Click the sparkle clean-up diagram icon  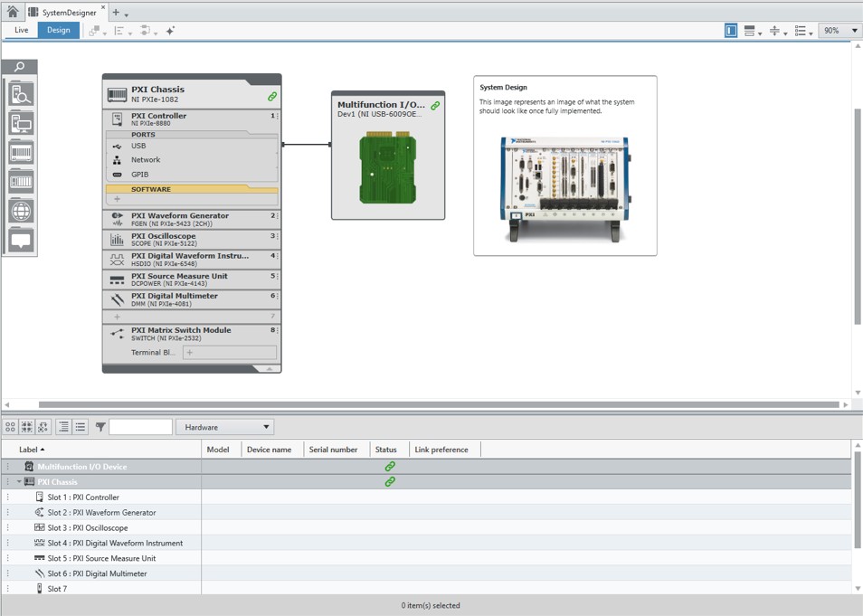pyautogui.click(x=170, y=31)
